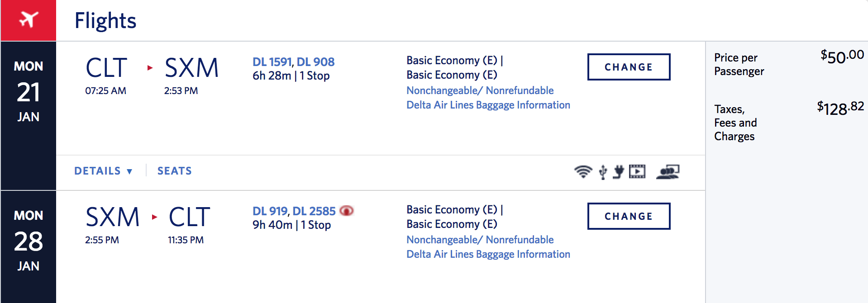
Task: Click the personal video amenity icon
Action: click(637, 171)
